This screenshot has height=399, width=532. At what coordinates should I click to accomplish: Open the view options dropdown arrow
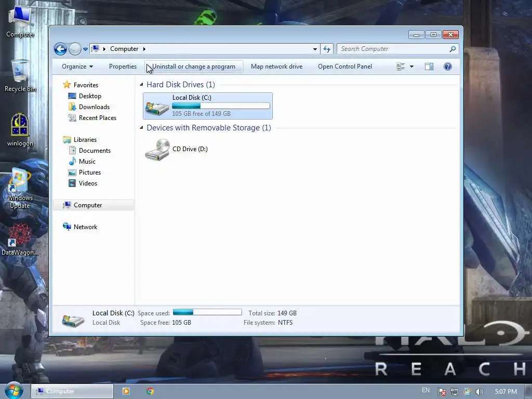tap(411, 66)
